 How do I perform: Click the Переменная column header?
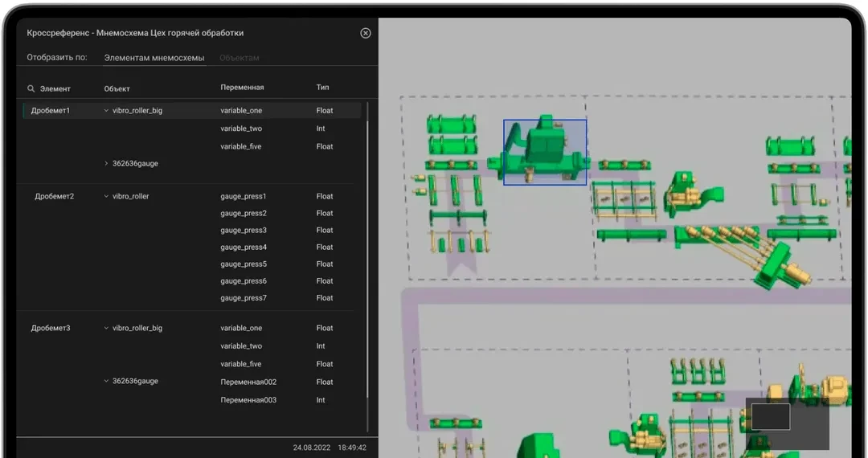[242, 88]
